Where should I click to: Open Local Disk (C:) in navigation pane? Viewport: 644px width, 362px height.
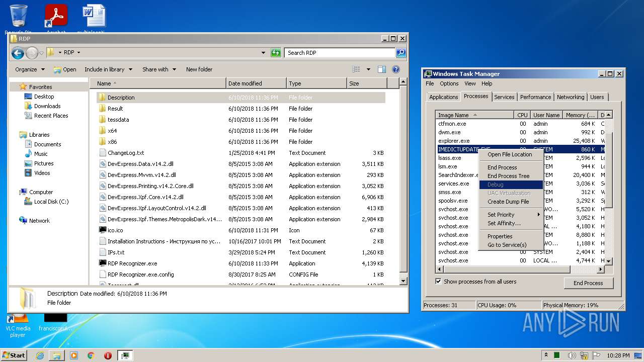click(51, 202)
